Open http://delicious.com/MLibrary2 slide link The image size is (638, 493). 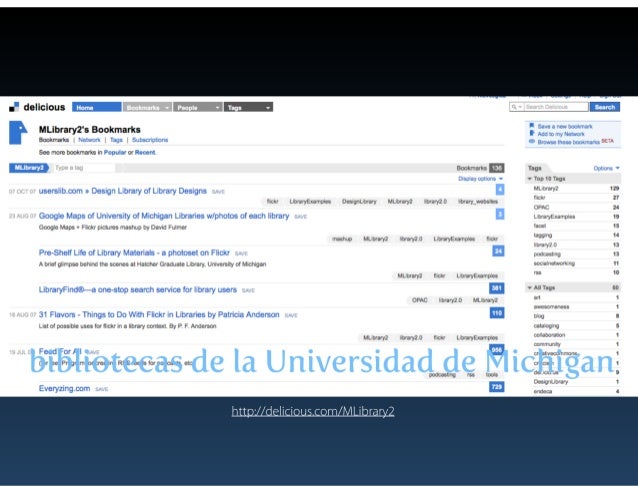pos(313,411)
